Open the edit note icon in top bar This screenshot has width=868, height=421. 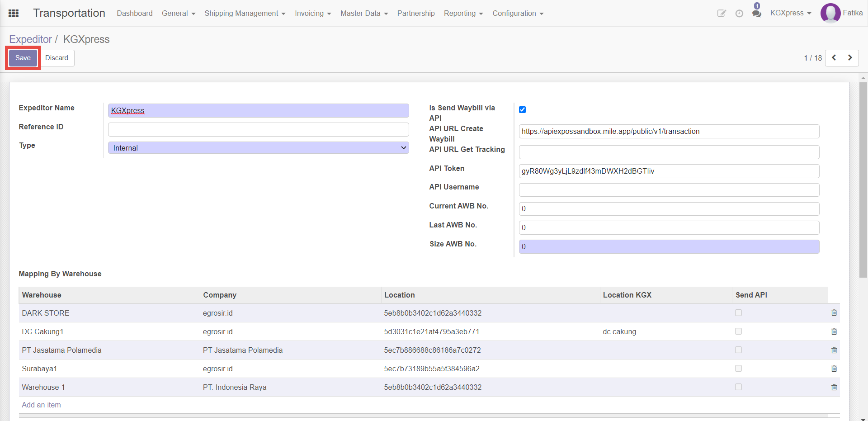(722, 13)
